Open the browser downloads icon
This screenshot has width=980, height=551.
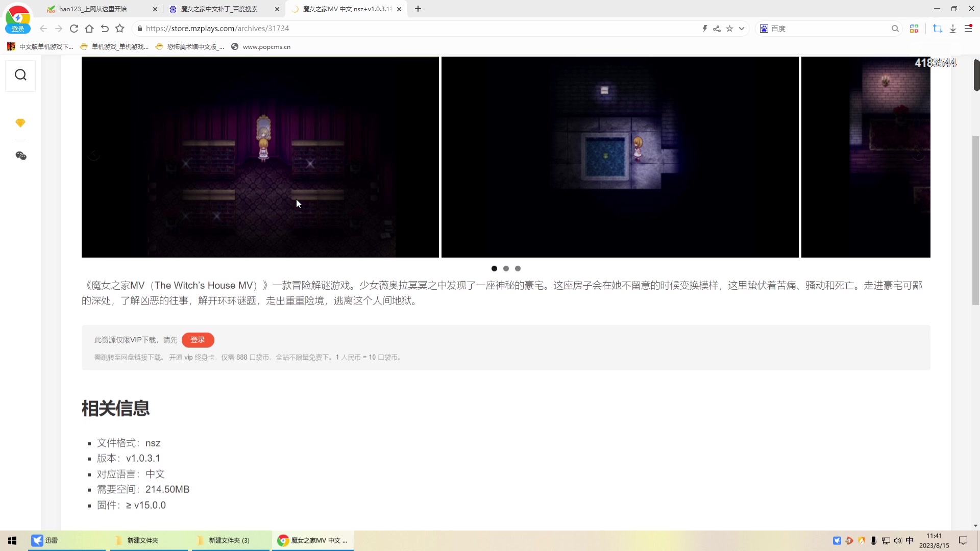(x=953, y=29)
